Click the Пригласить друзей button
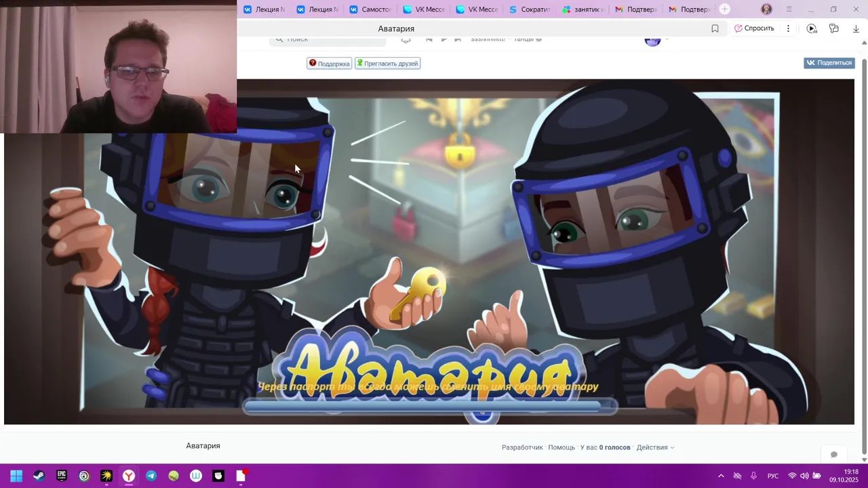 pyautogui.click(x=388, y=63)
